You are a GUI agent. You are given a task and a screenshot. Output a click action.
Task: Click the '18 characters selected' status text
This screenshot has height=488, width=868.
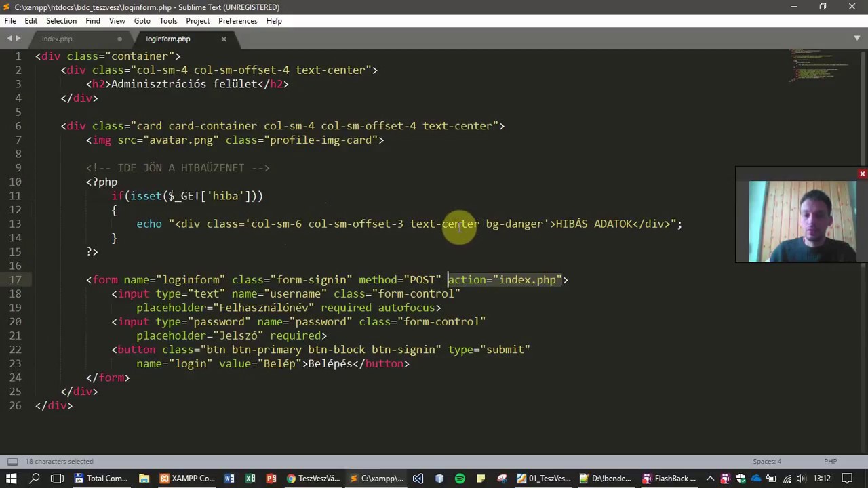pos(60,462)
